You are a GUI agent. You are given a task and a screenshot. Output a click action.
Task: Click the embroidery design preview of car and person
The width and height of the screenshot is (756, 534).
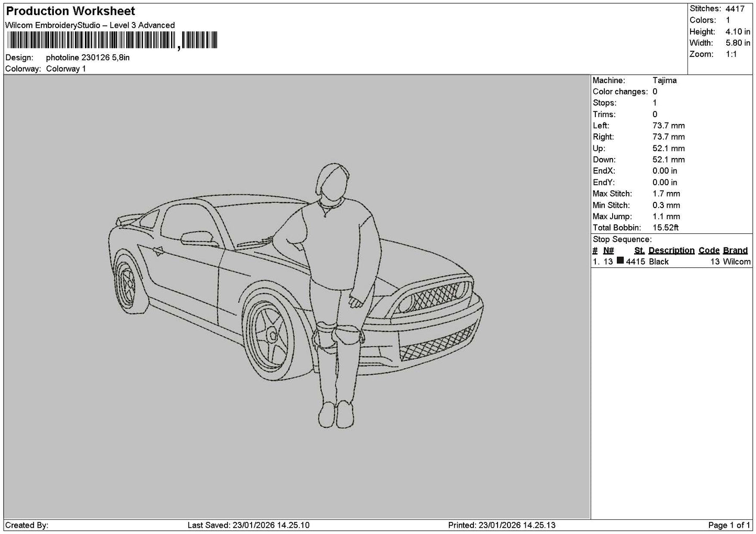(x=296, y=296)
